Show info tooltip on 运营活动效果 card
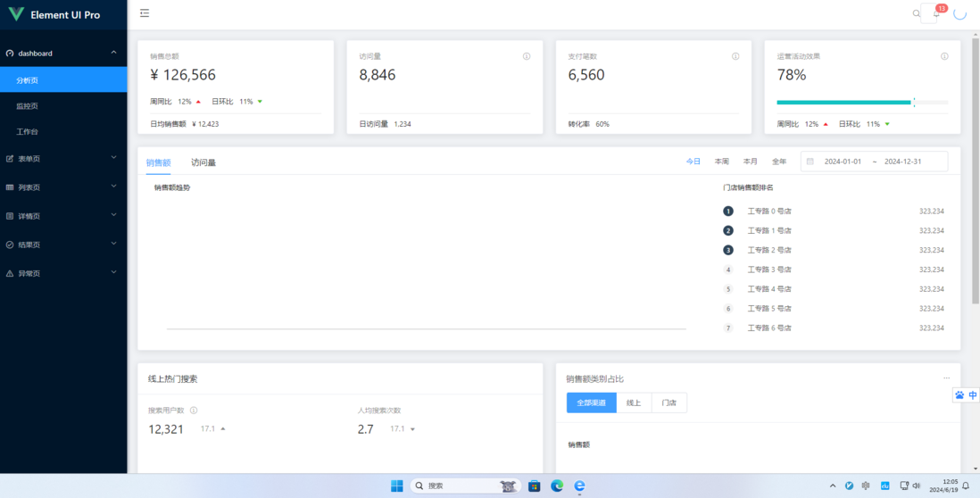The width and height of the screenshot is (980, 498). click(944, 56)
